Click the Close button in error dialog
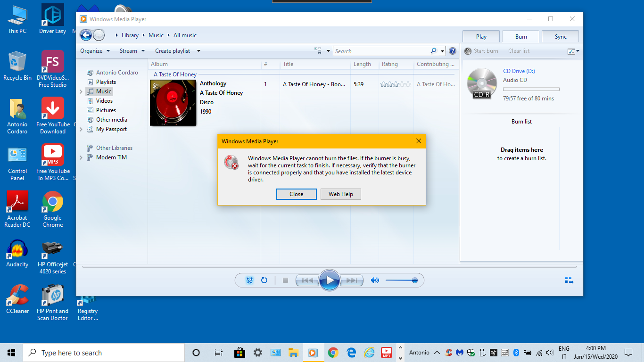 point(297,194)
